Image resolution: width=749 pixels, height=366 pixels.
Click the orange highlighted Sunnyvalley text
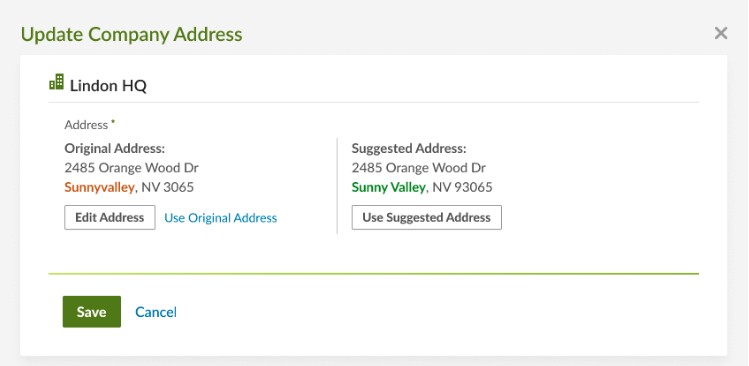(99, 187)
